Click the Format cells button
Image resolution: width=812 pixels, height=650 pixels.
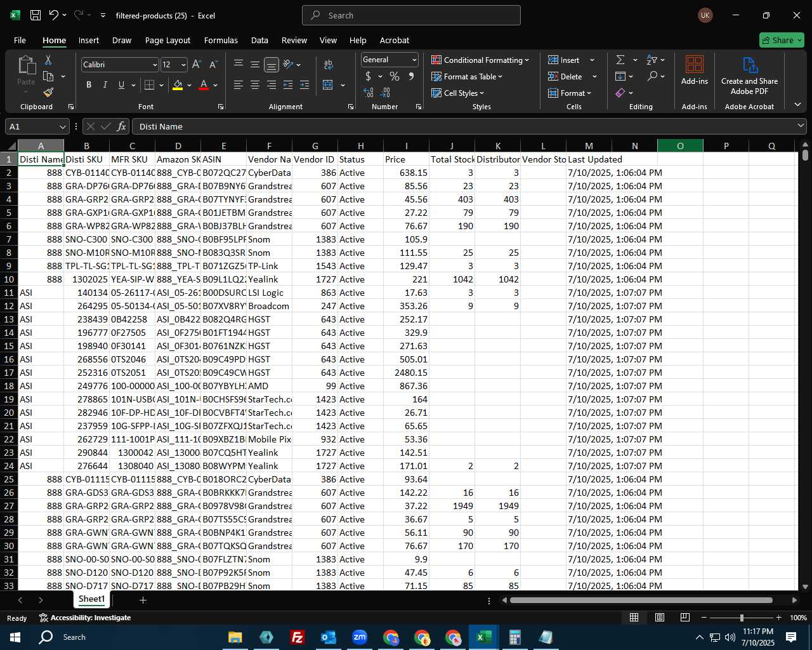pyautogui.click(x=570, y=93)
